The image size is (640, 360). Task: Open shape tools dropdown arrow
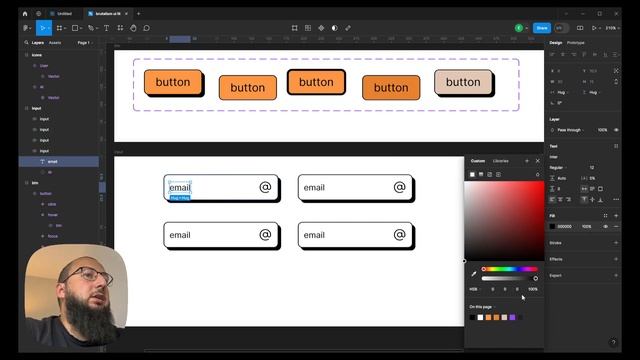(x=81, y=29)
